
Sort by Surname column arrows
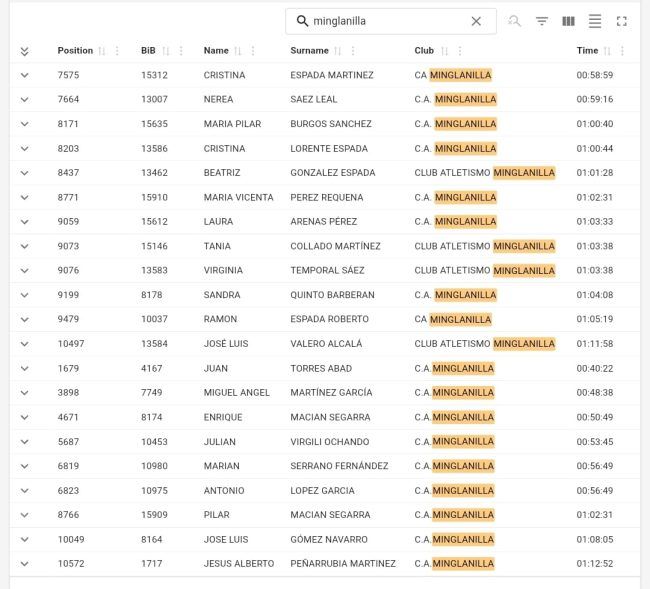point(337,51)
